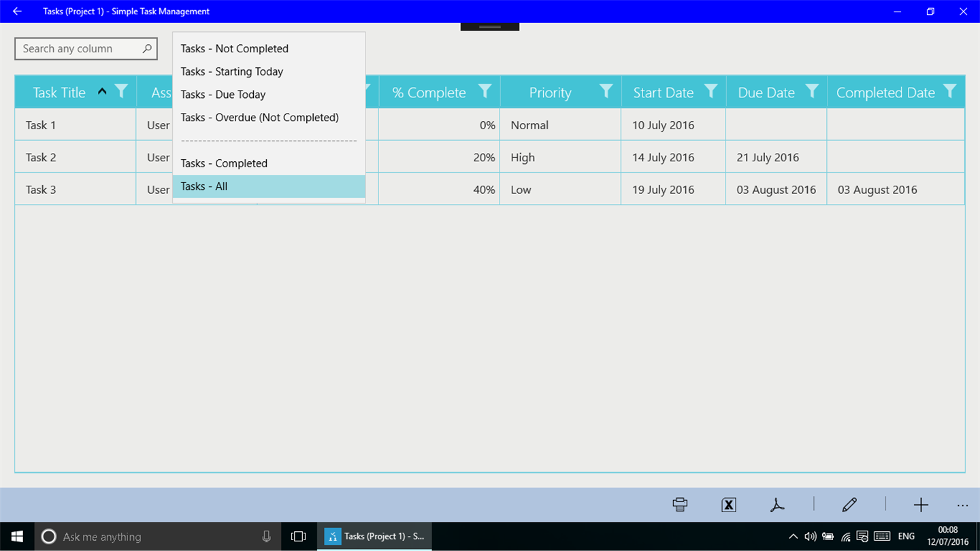Viewport: 980px width, 551px height.
Task: Open filter on Task Title column
Action: (121, 91)
